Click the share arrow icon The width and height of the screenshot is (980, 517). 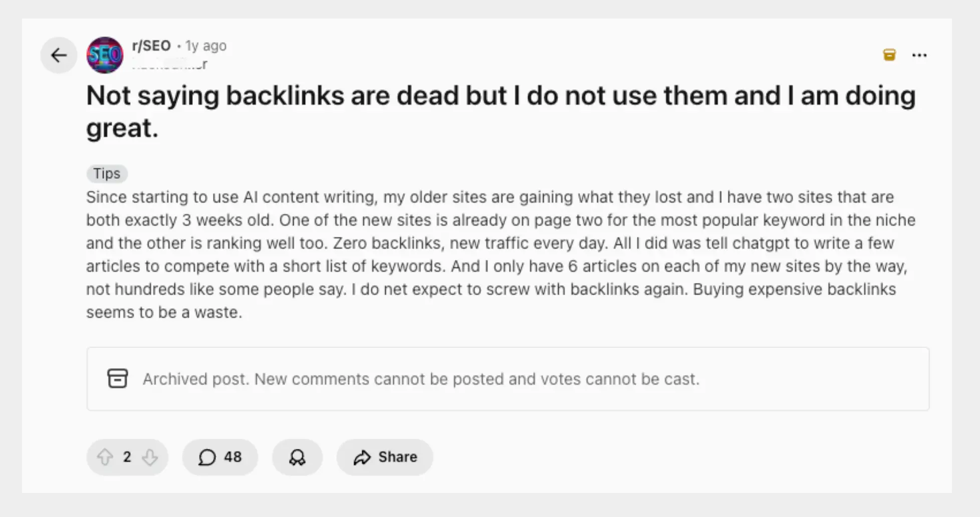[362, 457]
